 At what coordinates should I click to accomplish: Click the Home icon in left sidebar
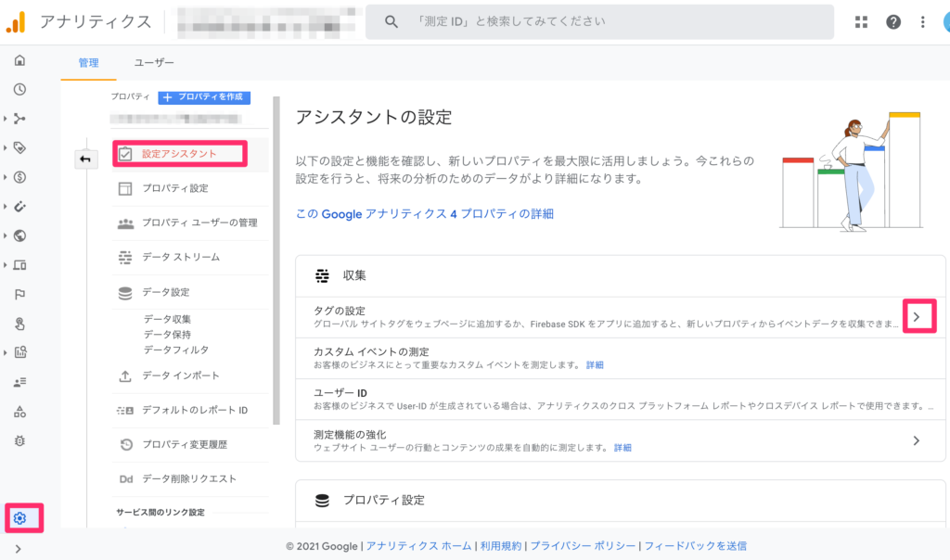click(x=19, y=61)
